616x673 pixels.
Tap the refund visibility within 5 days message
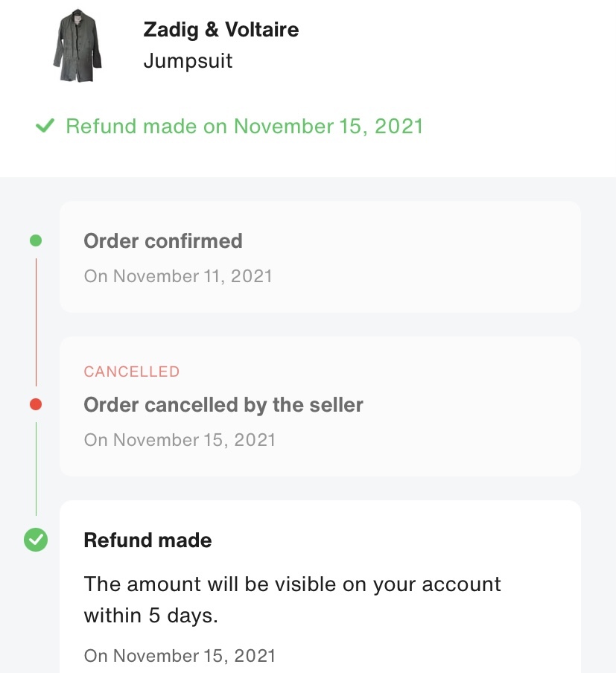(292, 599)
